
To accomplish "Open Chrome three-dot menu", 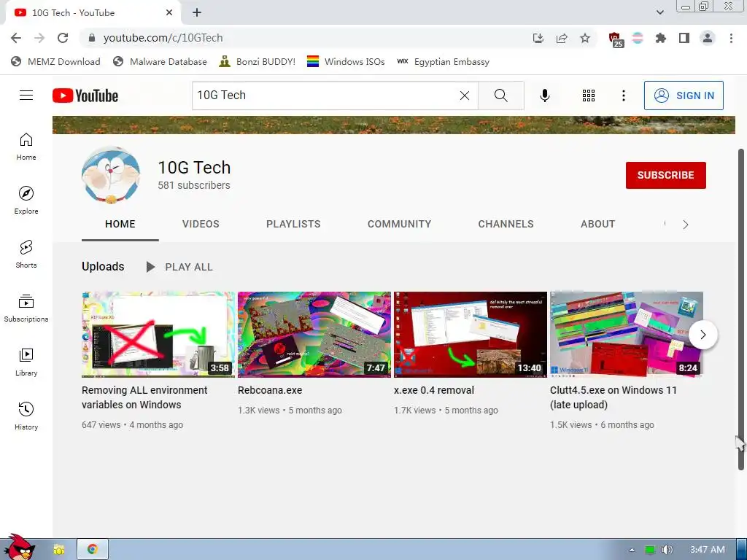I will 731,38.
